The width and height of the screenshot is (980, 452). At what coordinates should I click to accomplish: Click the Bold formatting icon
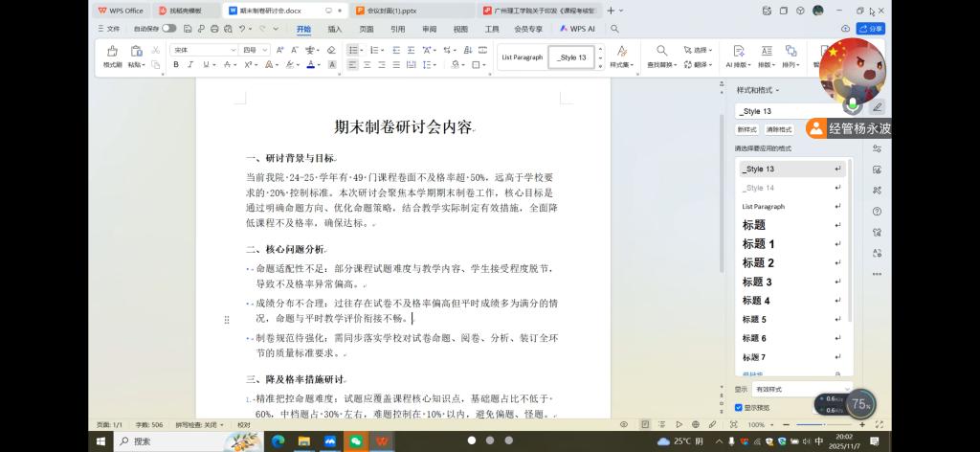[176, 65]
